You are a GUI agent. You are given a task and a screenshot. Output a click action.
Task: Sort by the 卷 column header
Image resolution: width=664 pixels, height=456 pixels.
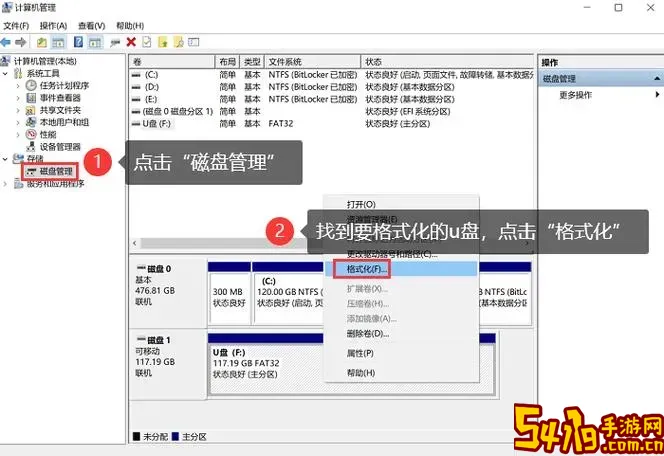tap(172, 62)
